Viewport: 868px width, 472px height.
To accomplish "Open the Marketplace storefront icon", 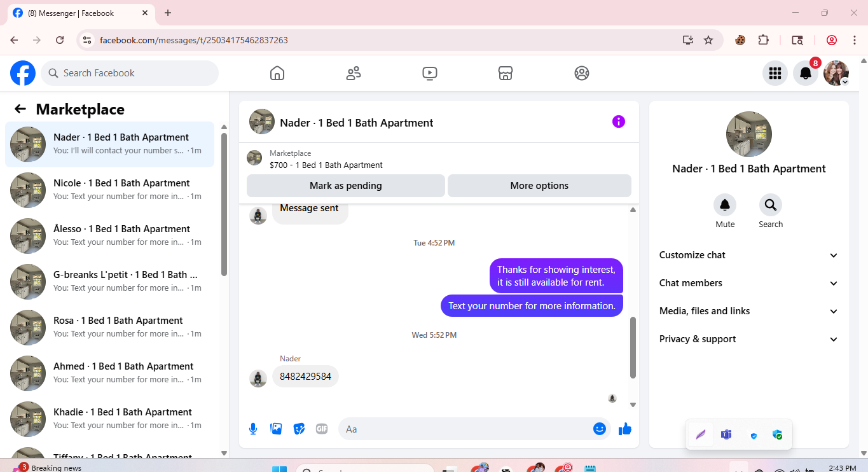I will coord(506,73).
